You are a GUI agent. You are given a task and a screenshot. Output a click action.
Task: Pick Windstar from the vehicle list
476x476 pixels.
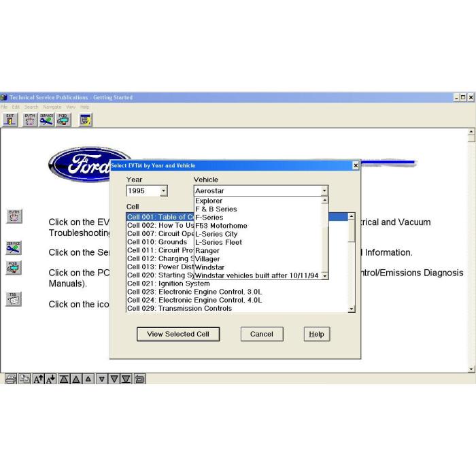click(x=258, y=267)
